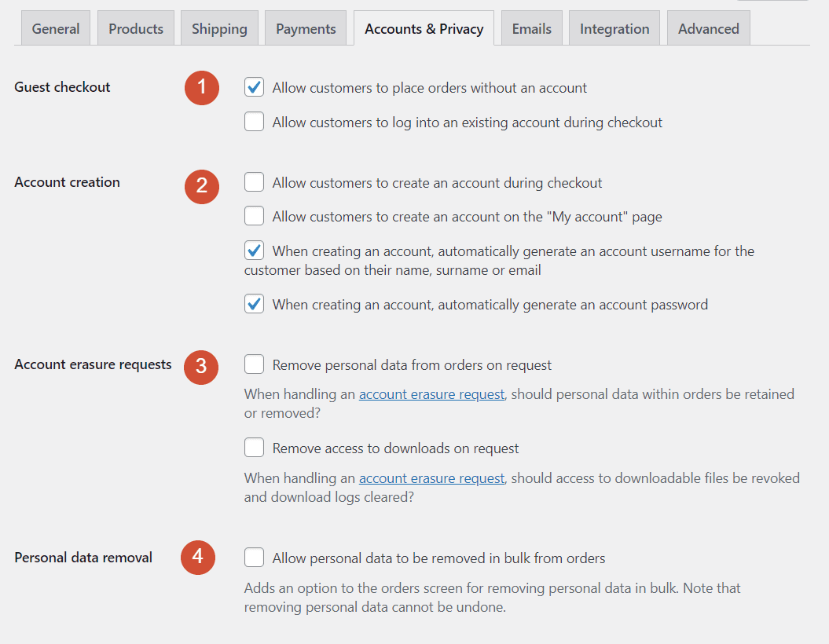
Task: Allow account creation on My account page
Action: click(x=254, y=215)
